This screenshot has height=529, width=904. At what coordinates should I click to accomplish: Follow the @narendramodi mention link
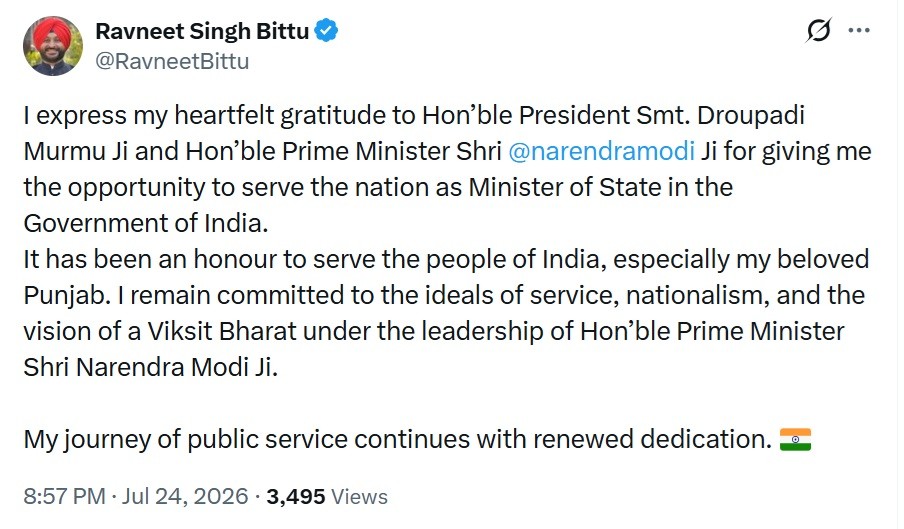point(601,152)
